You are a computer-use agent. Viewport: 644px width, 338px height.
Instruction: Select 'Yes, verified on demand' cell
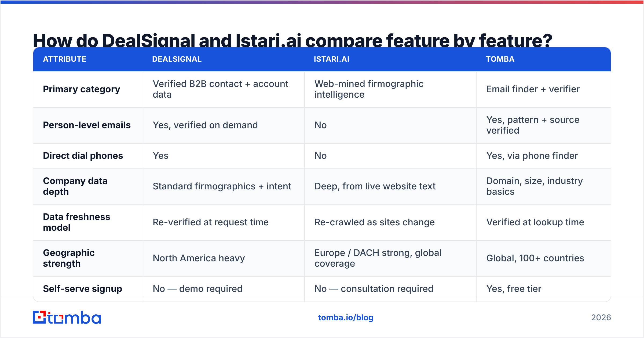tap(205, 125)
